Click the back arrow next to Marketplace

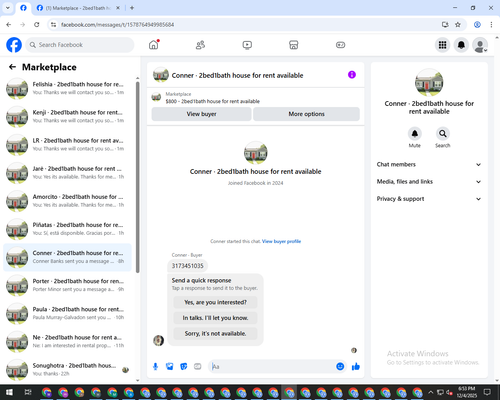click(12, 67)
